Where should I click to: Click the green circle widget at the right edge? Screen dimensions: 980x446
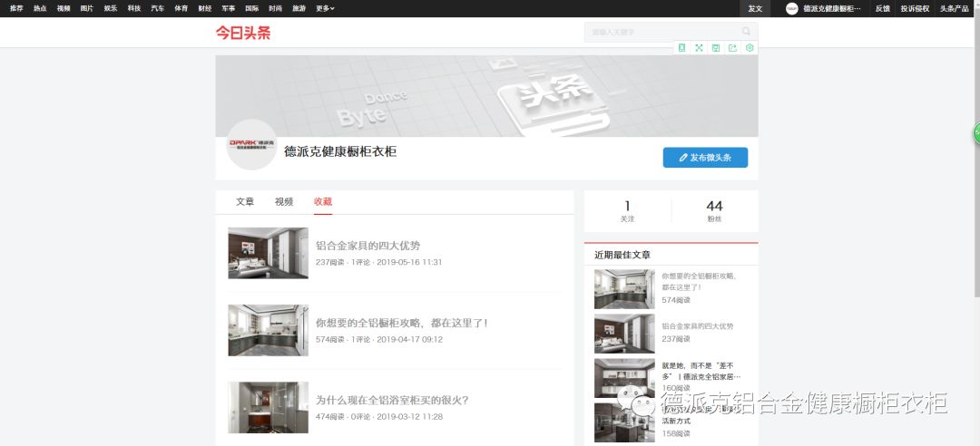(976, 133)
